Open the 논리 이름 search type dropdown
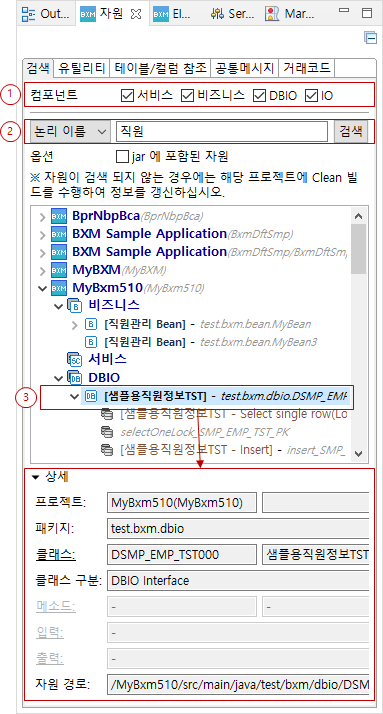Screen dimensions: 383x714 (x=71, y=132)
